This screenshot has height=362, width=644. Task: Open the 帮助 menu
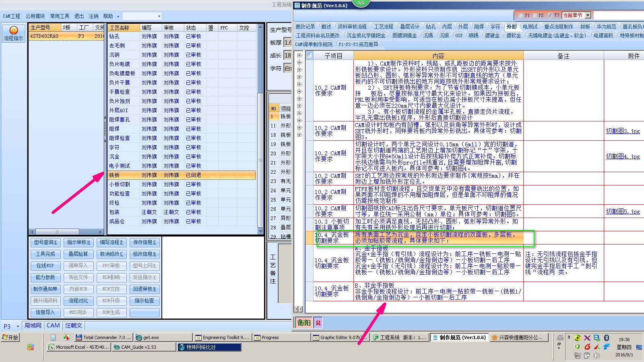click(108, 16)
